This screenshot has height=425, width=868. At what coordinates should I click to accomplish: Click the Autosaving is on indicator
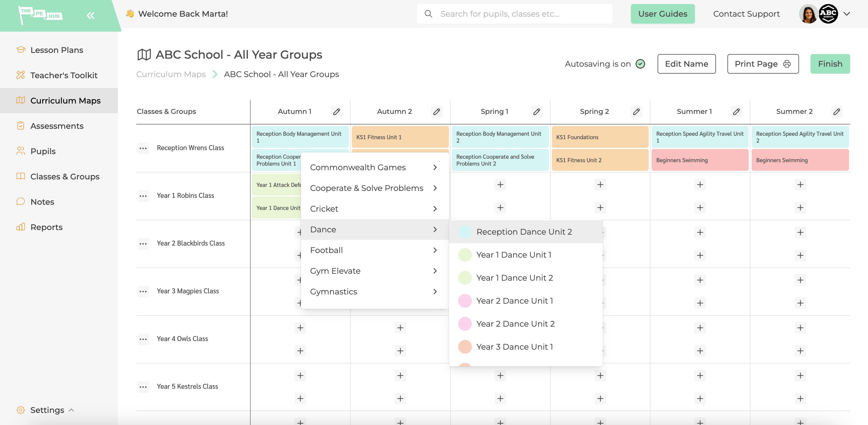coord(641,64)
